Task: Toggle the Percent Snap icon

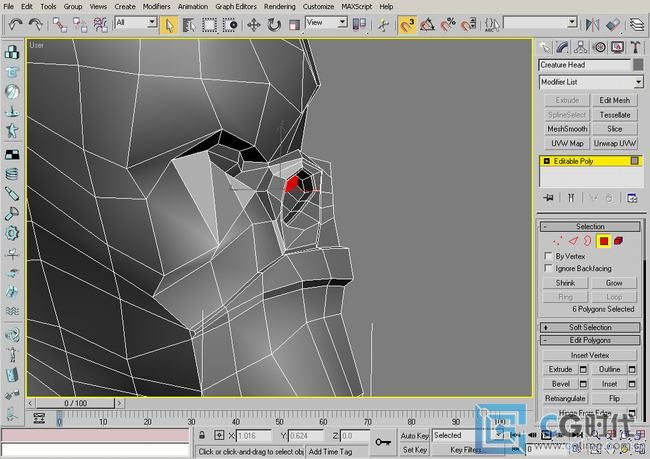Action: (x=448, y=25)
